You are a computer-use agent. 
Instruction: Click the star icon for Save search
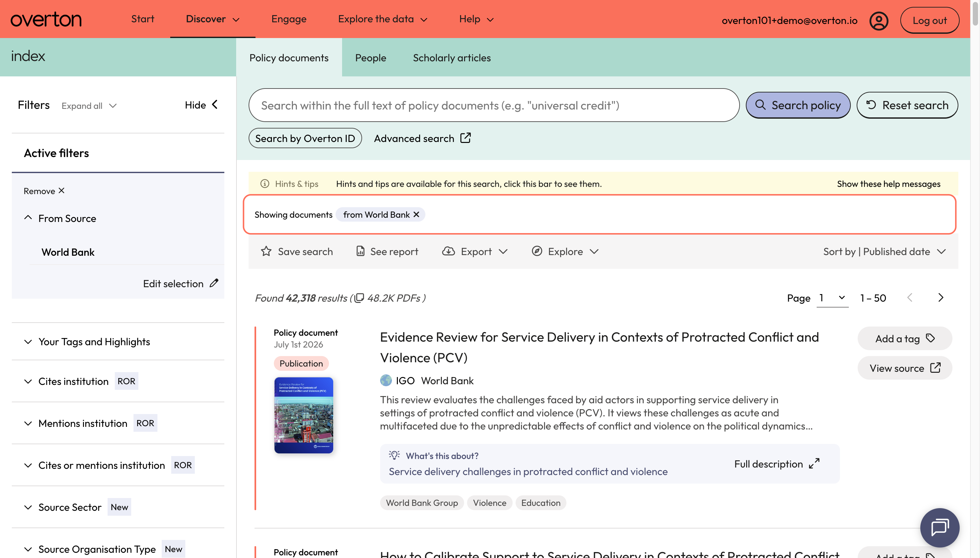click(x=266, y=251)
